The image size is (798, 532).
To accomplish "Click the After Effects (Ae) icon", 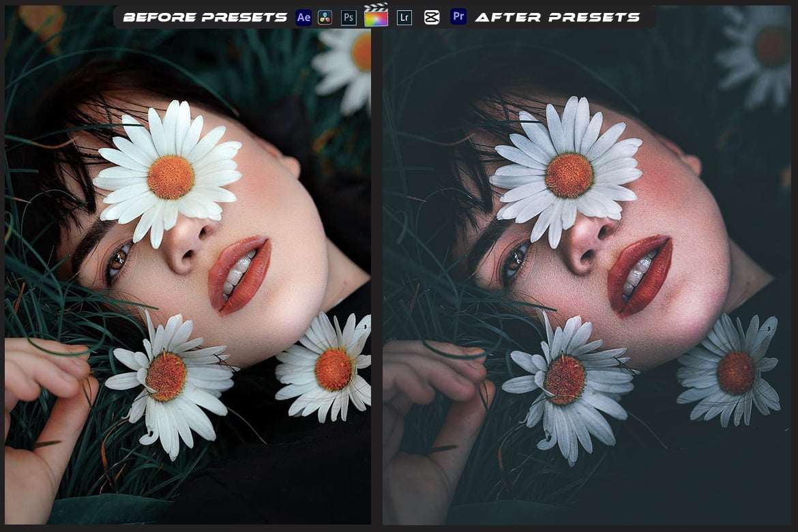I will 304,18.
